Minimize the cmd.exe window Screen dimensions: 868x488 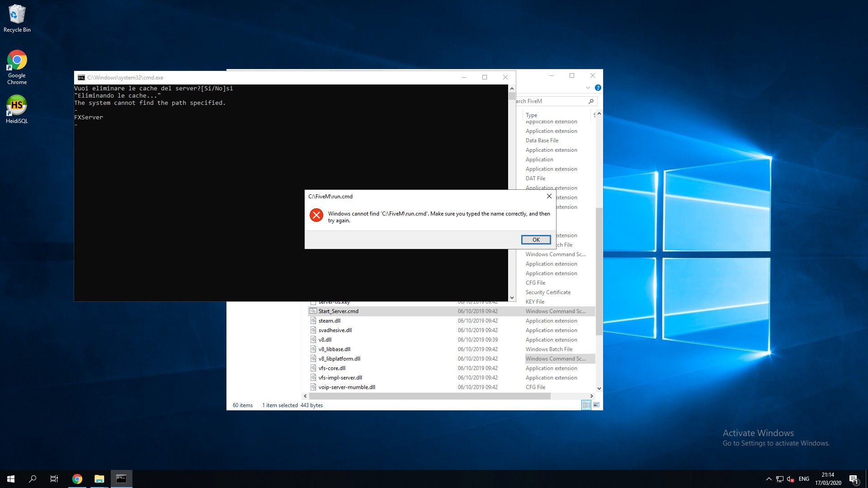coord(464,77)
